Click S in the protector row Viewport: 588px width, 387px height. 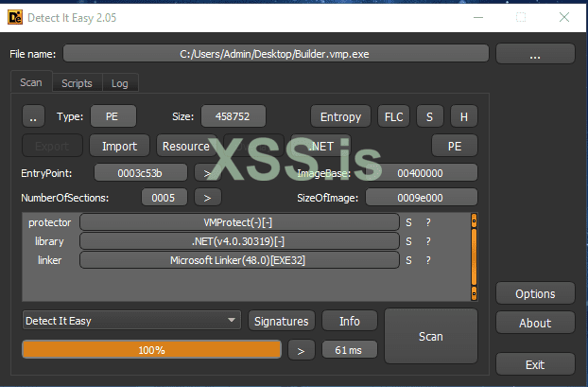tap(408, 222)
